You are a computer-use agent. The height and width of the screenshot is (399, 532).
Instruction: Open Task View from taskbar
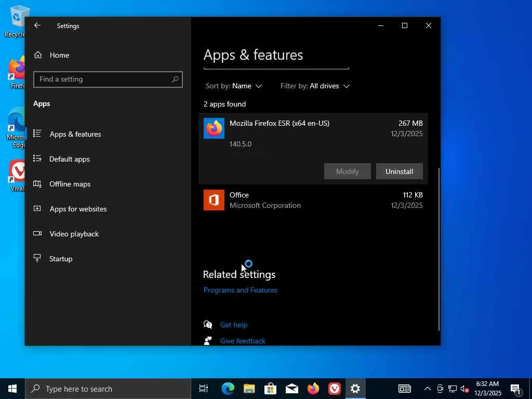[204, 389]
